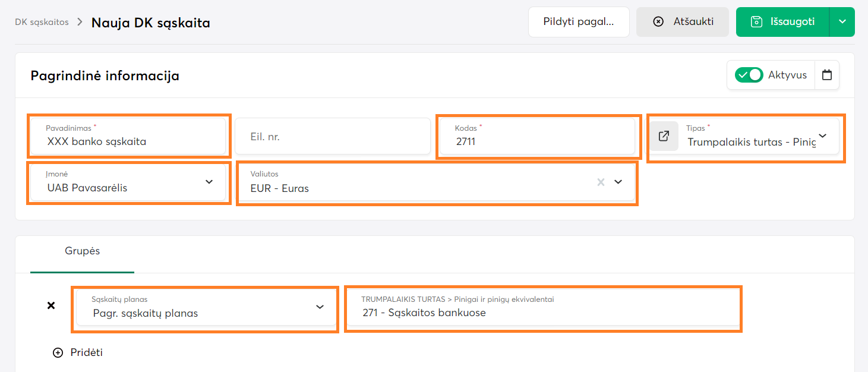Click the Atšaukti cancel button
Image resolution: width=868 pixels, height=372 pixels.
tap(682, 22)
